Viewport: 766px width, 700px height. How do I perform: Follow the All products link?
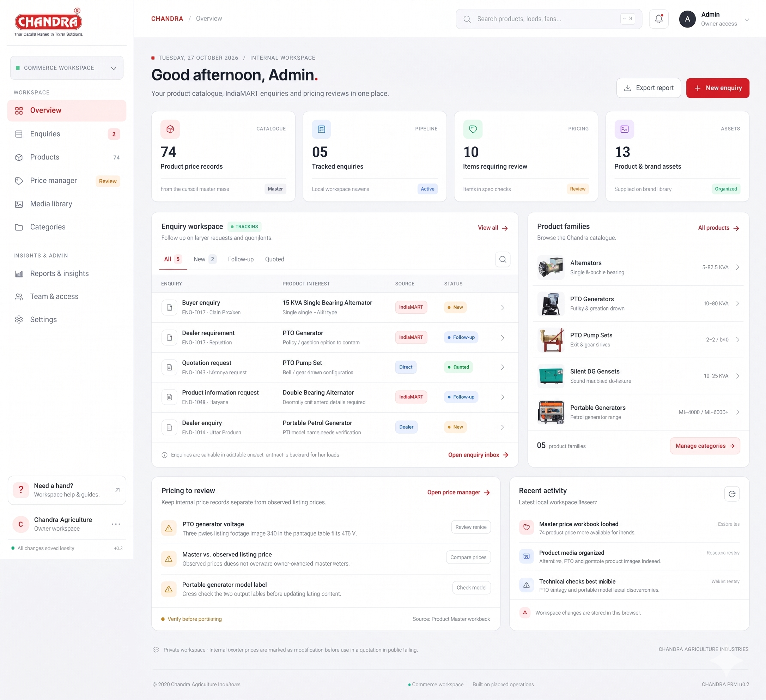718,228
